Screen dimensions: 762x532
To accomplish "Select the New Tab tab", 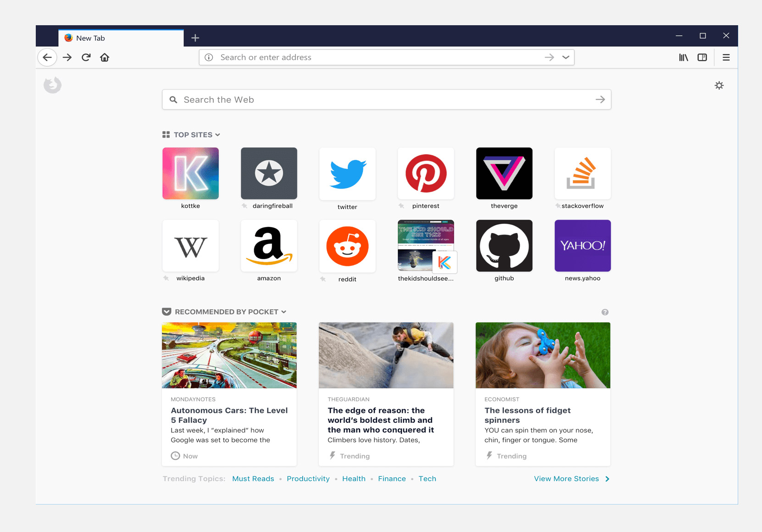I will pos(121,38).
